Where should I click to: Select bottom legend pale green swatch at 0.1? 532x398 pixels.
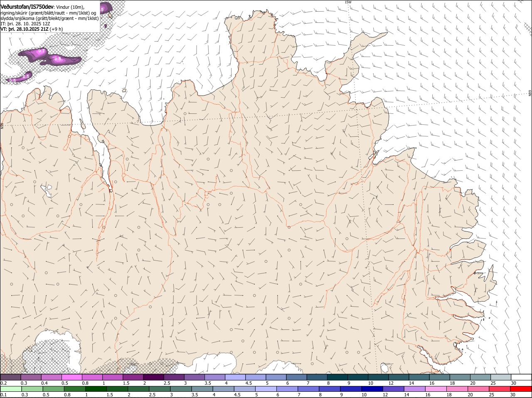click(x=11, y=389)
